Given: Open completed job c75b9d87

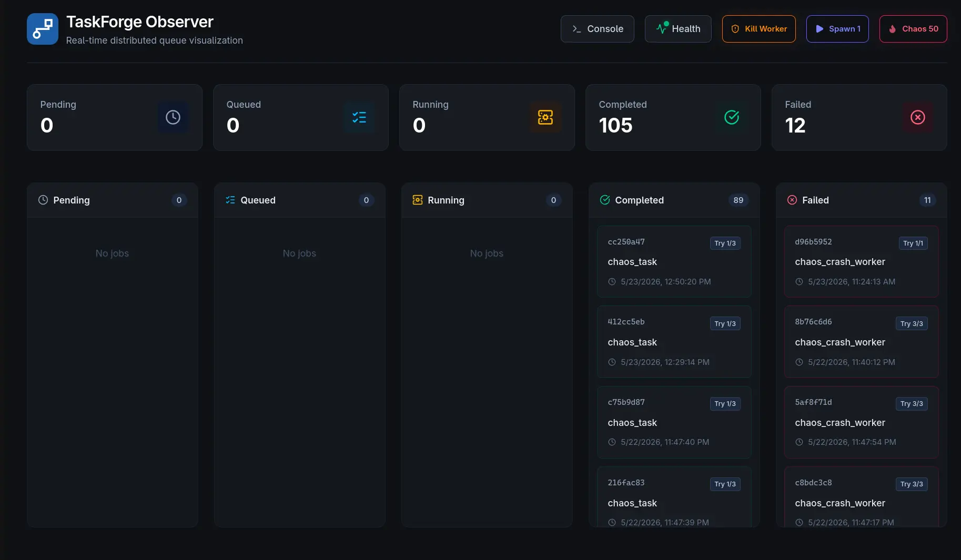Looking at the screenshot, I should 674,422.
